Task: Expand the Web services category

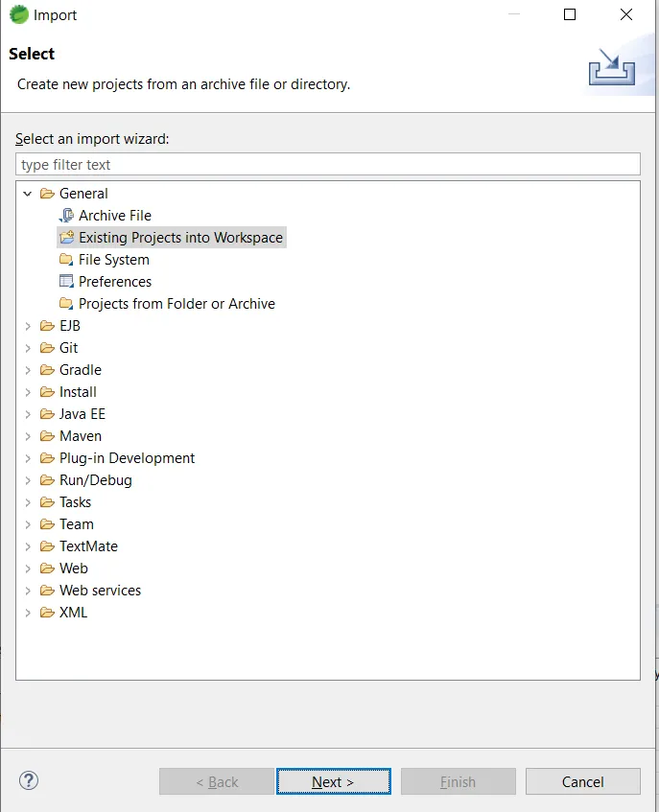Action: 28,591
